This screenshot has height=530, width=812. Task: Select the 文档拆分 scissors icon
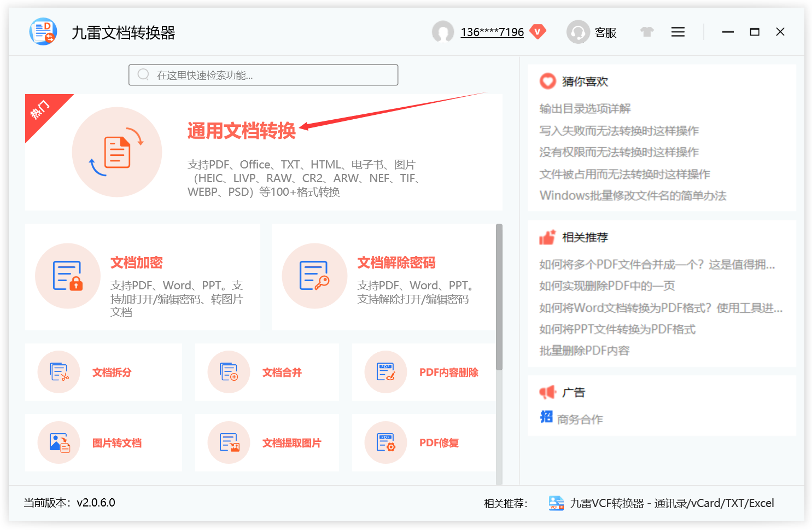(59, 372)
